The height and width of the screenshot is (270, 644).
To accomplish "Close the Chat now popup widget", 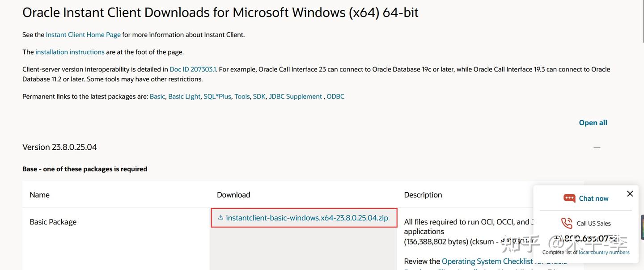I will (x=630, y=194).
